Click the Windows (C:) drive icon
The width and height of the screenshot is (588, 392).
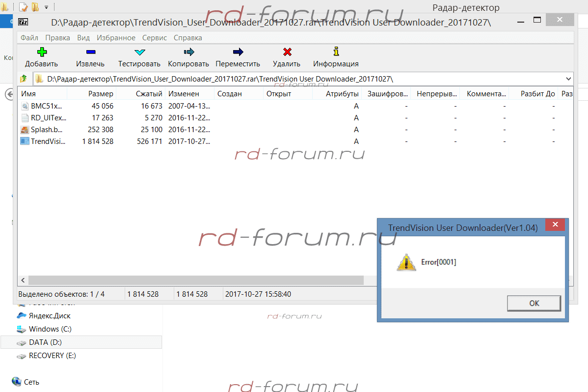[x=22, y=329]
